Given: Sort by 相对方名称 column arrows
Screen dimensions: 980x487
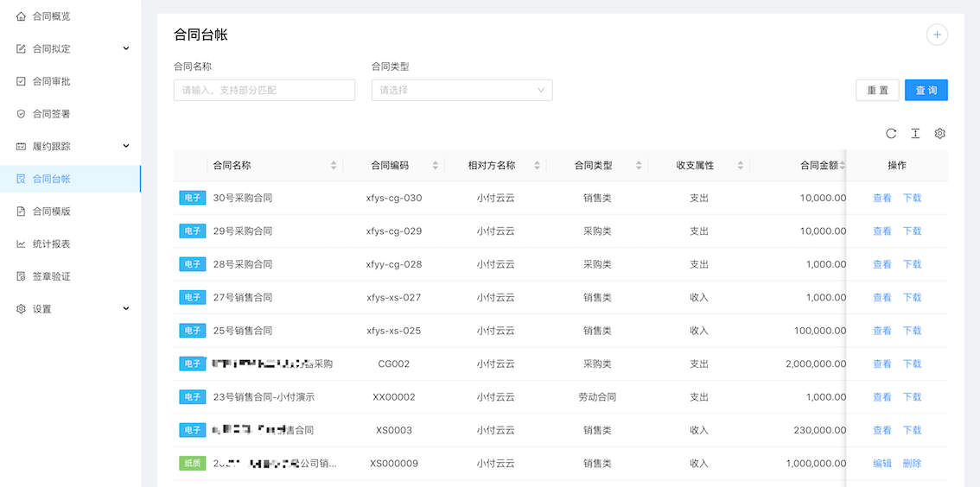Looking at the screenshot, I should click(x=538, y=166).
